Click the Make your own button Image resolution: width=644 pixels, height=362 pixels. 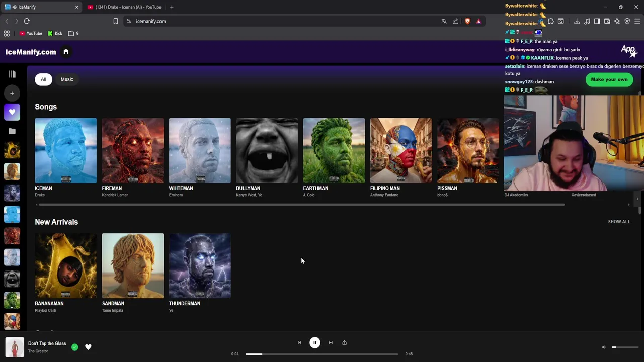point(609,79)
